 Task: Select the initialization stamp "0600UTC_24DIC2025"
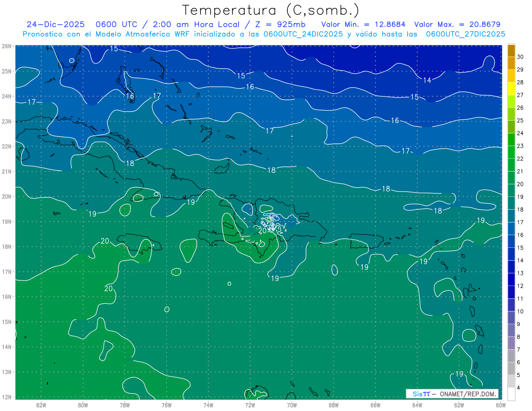(303, 34)
